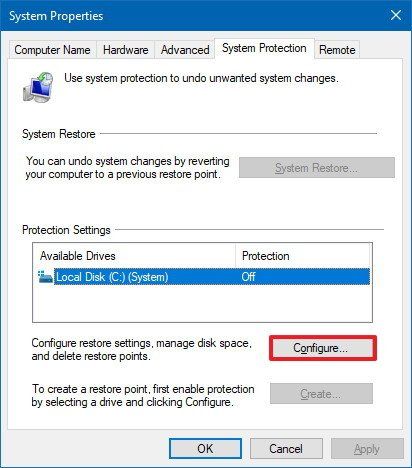Screen dimensions: 412x468
Task: Click the Off protection status cell
Action: click(x=249, y=277)
